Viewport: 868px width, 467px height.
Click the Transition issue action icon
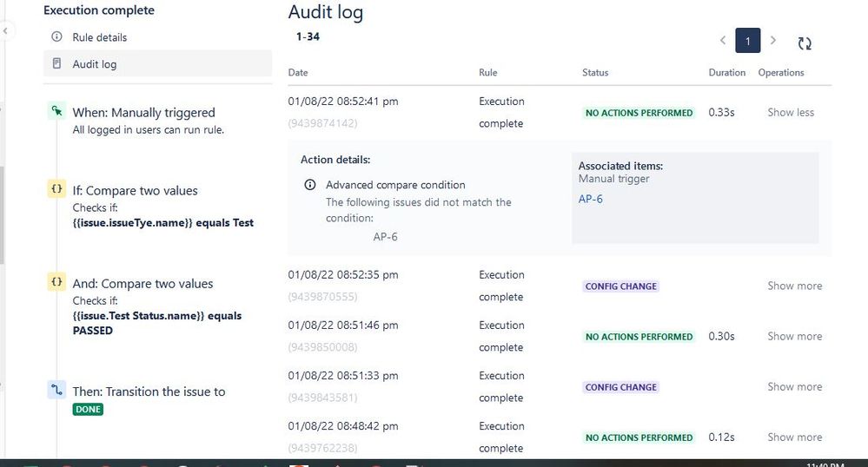pyautogui.click(x=56, y=390)
